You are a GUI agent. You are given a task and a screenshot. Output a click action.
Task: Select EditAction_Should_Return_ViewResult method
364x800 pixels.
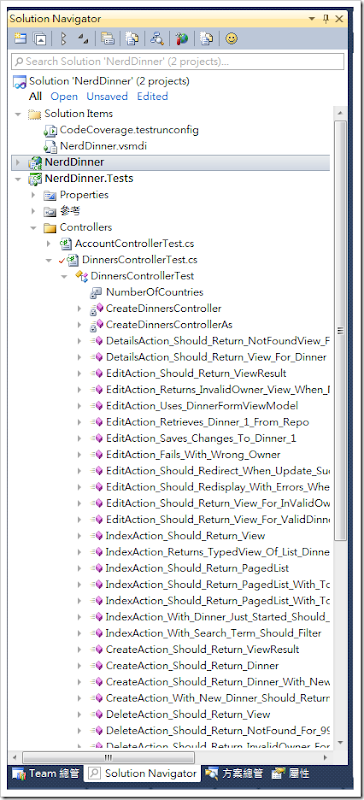pos(196,373)
